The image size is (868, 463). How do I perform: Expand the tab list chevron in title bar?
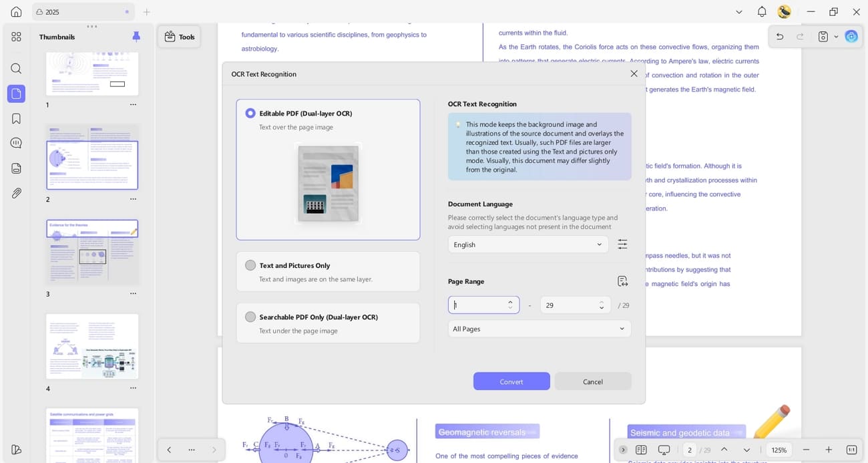pos(738,12)
